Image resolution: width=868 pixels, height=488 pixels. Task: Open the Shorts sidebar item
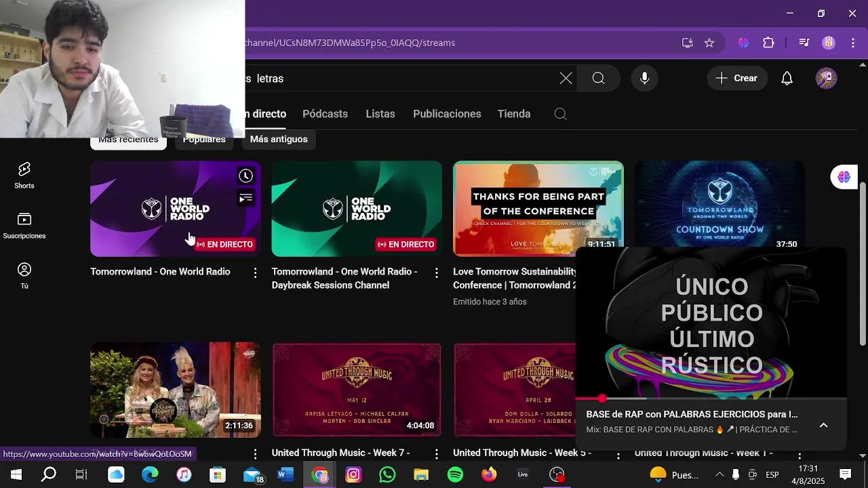[x=24, y=176]
